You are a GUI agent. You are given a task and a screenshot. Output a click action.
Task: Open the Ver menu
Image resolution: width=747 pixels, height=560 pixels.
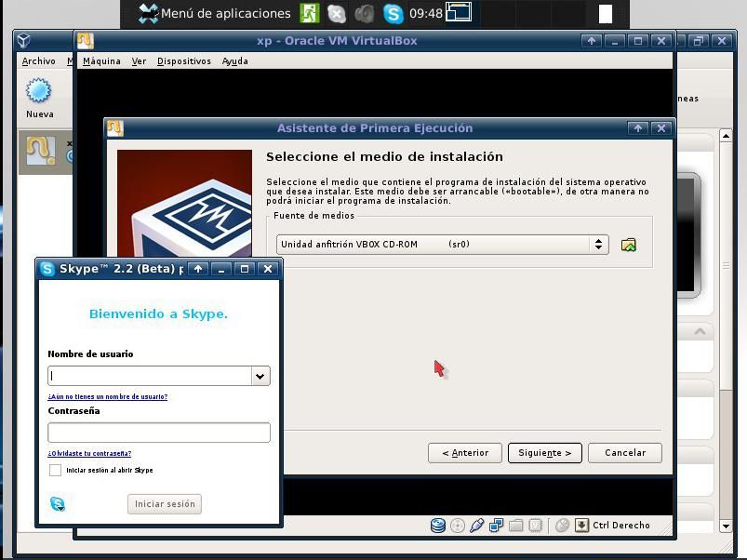click(x=139, y=61)
